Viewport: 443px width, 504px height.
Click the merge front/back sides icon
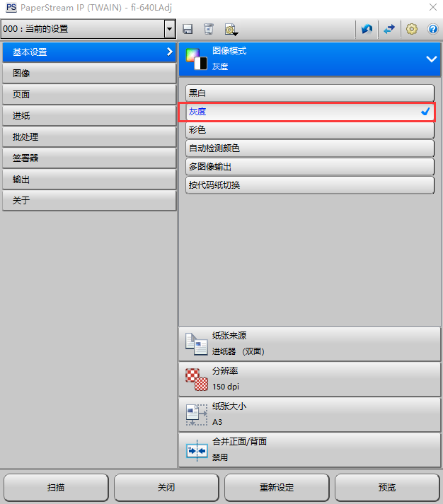point(197,450)
